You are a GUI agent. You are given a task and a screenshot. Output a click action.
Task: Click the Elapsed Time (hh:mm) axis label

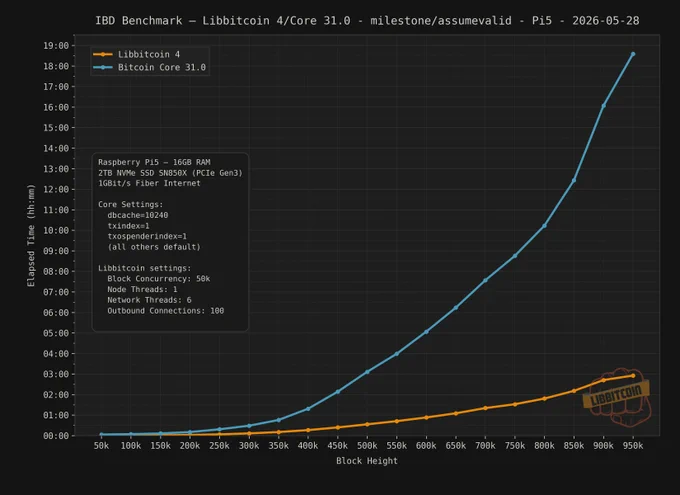click(x=31, y=236)
